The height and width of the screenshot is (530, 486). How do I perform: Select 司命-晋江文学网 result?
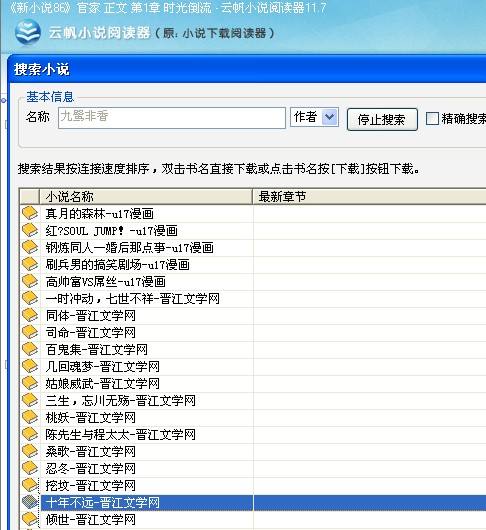91,333
